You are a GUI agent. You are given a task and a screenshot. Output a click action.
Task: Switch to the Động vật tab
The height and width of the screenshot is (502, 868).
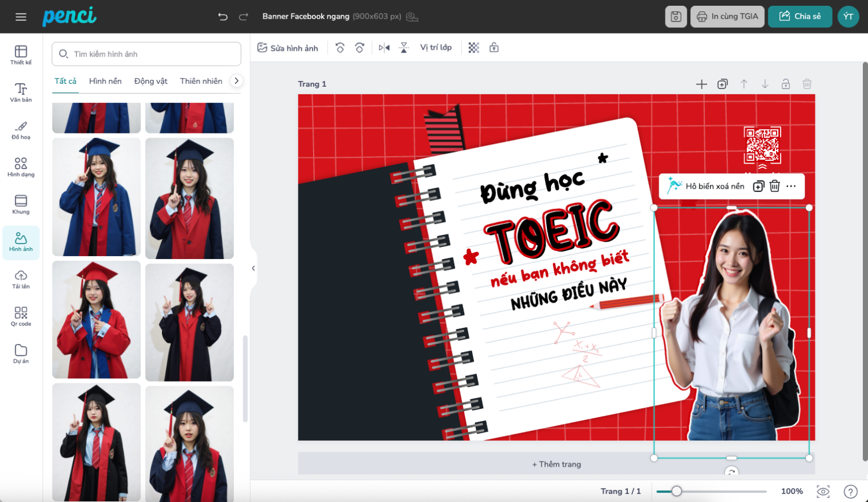150,81
